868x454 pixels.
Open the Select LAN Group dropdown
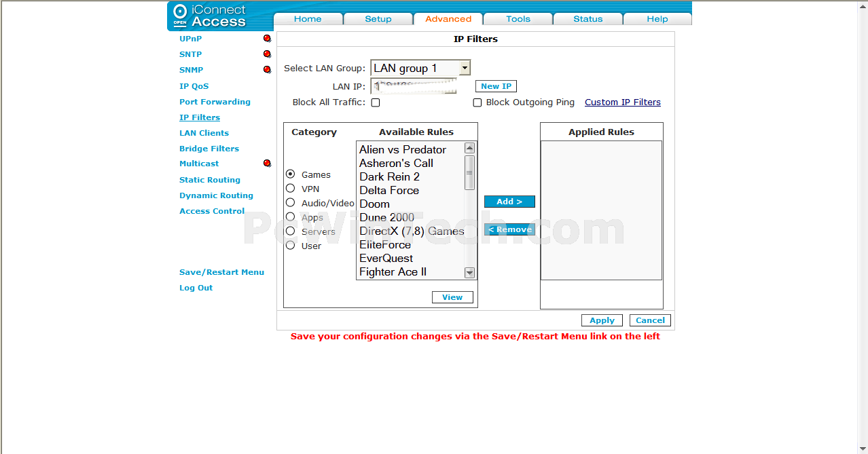pos(420,68)
